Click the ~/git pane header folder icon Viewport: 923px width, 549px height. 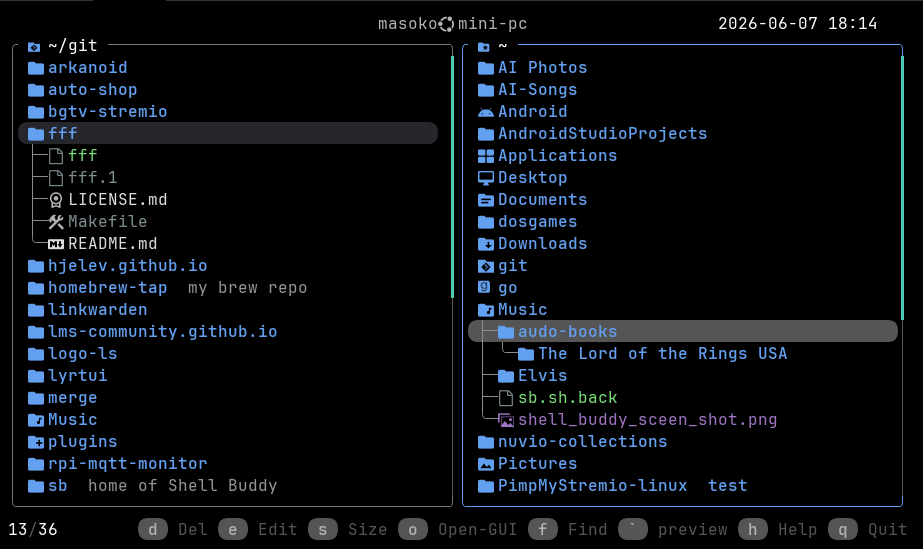click(34, 47)
